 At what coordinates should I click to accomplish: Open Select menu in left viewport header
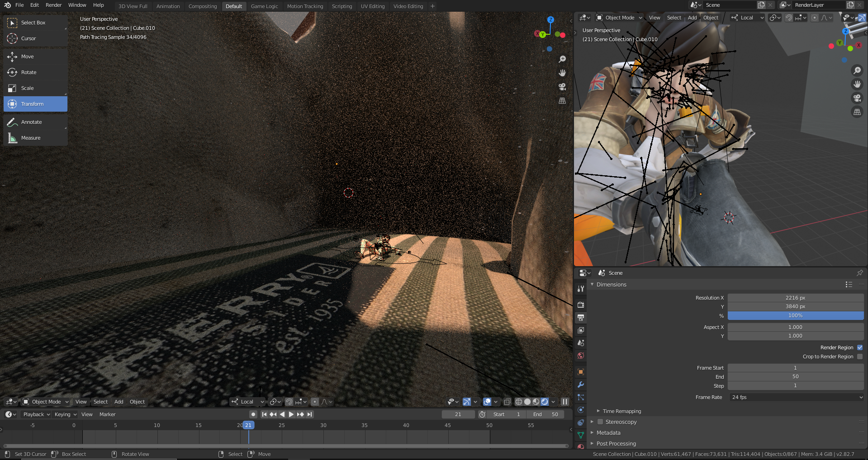click(100, 402)
